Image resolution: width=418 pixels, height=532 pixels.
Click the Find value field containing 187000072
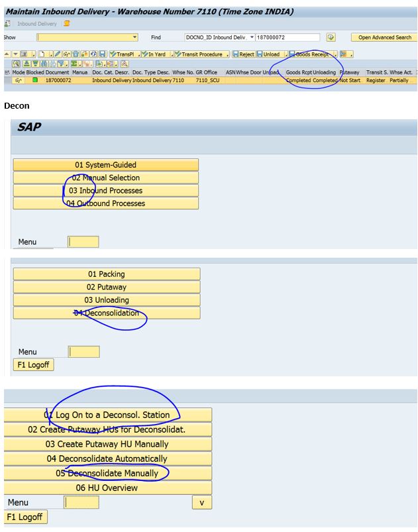point(287,38)
